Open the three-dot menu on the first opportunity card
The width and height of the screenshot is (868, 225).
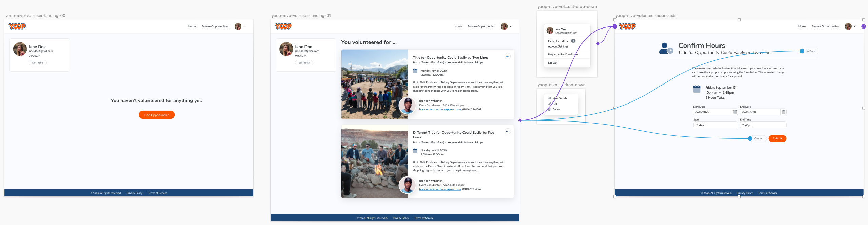pyautogui.click(x=507, y=56)
